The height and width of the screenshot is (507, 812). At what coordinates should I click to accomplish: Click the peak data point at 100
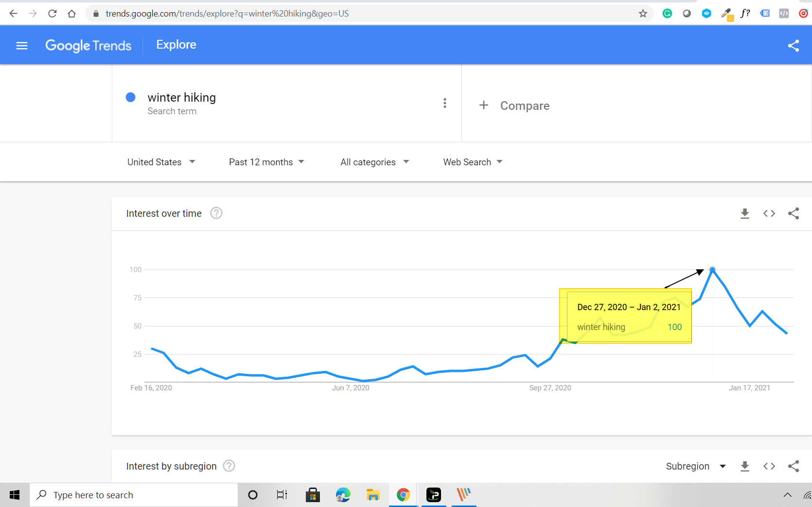click(712, 269)
